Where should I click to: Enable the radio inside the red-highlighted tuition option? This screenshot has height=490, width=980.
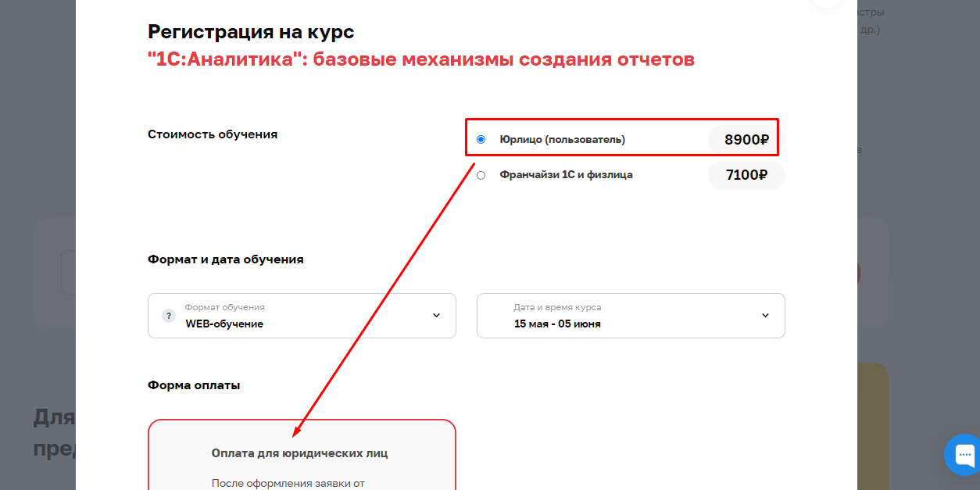(x=481, y=139)
